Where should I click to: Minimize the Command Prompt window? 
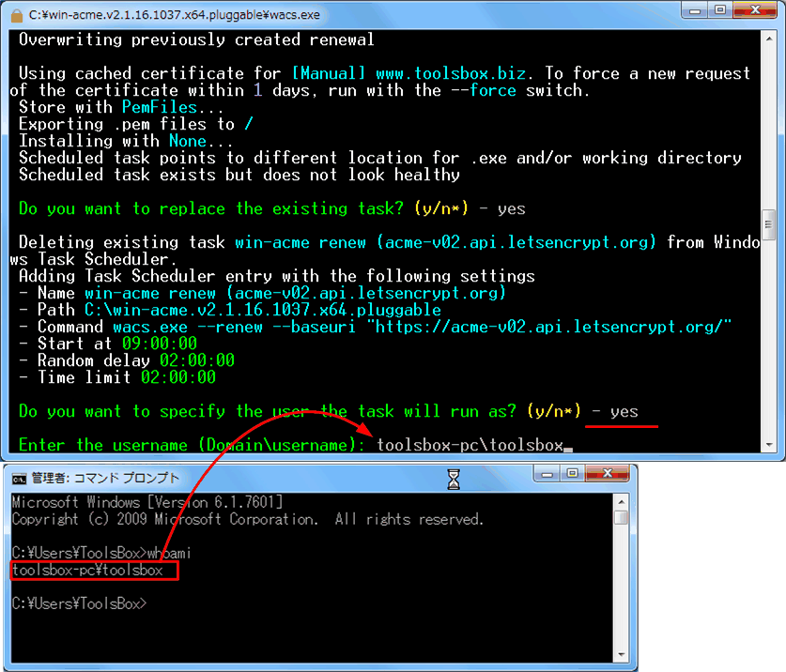pyautogui.click(x=547, y=474)
